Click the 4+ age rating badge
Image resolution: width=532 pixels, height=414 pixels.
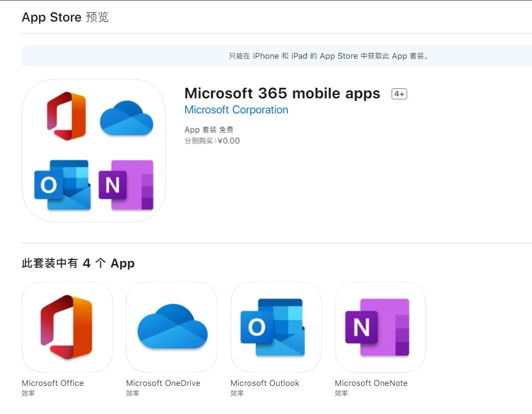coord(400,94)
